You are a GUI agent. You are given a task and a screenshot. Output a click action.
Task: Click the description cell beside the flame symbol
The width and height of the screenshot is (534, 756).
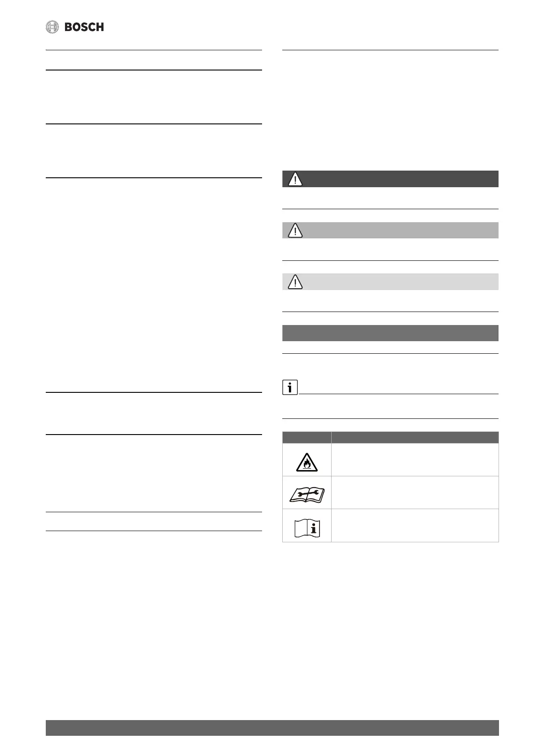415,460
